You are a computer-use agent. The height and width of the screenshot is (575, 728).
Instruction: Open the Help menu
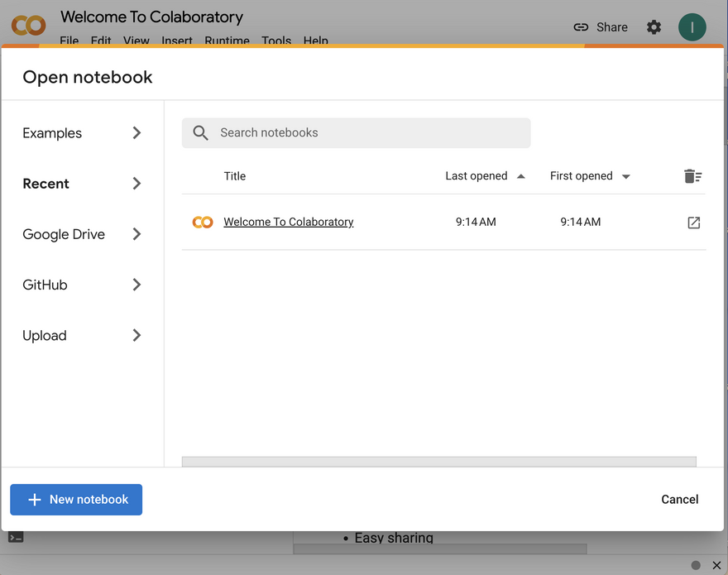pos(316,41)
